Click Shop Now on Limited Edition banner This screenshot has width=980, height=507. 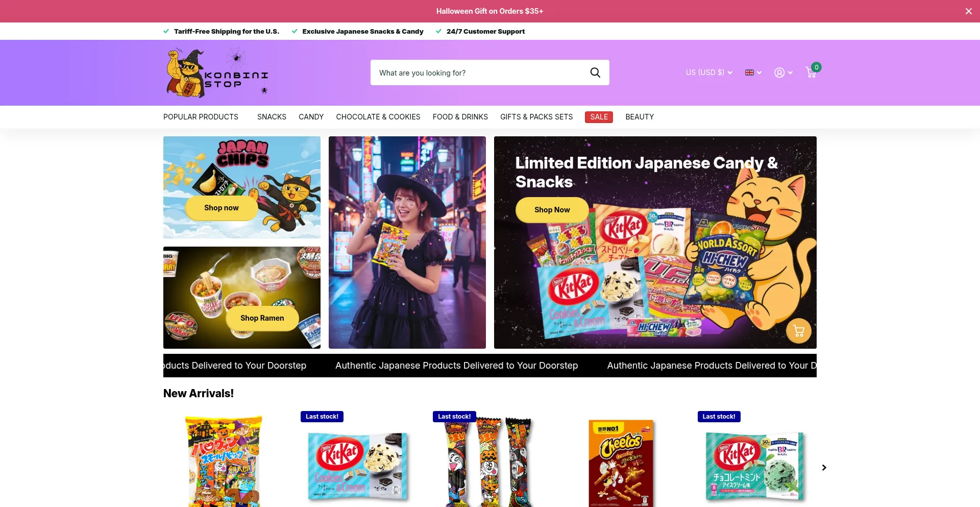click(x=552, y=210)
